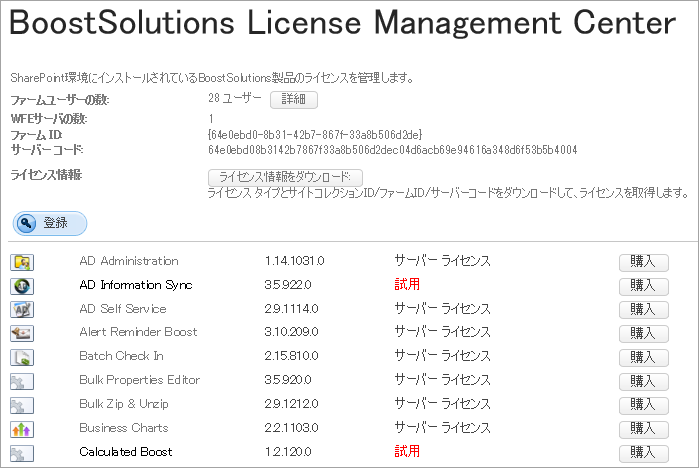Click 購入 for Batch Check In
Image resolution: width=699 pixels, height=468 pixels.
(644, 358)
